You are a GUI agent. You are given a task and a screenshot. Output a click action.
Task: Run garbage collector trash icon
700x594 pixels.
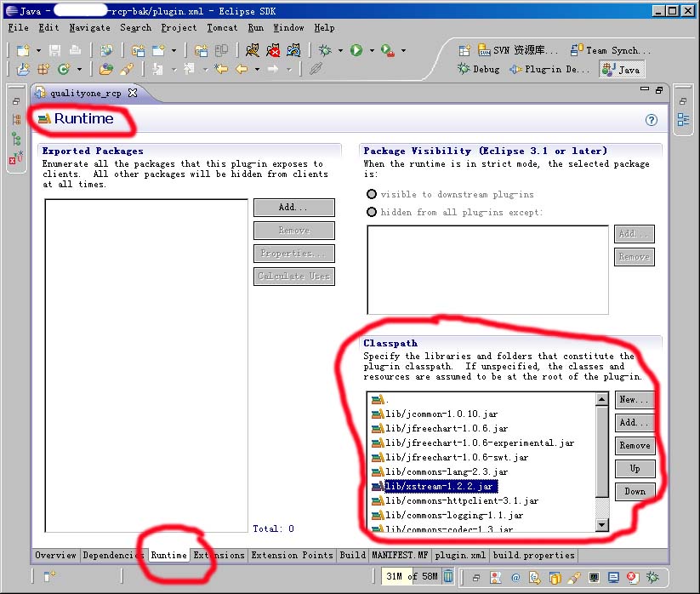(448, 577)
